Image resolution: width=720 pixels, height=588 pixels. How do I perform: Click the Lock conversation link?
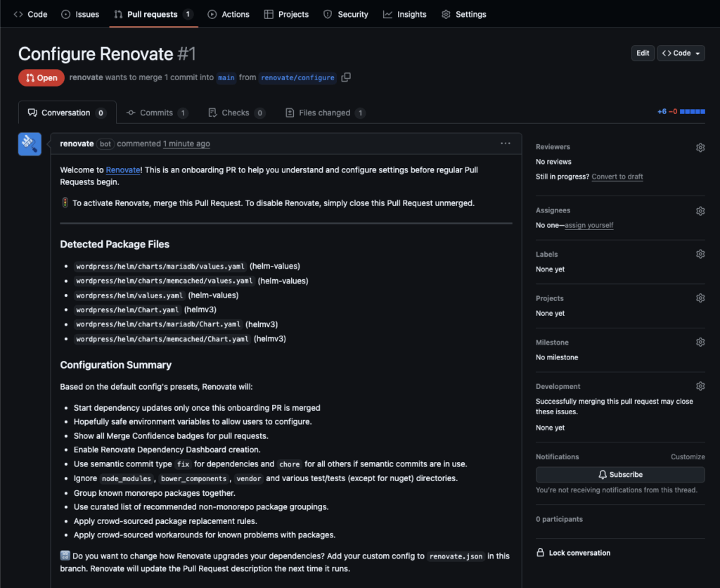[579, 553]
